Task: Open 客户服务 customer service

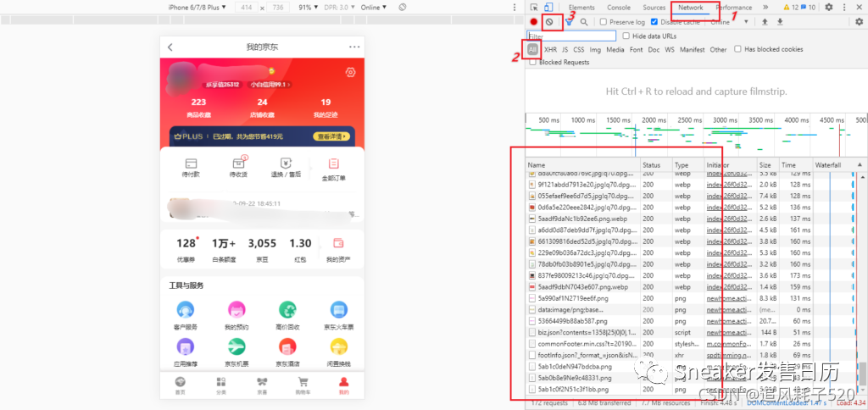Action: (x=185, y=315)
